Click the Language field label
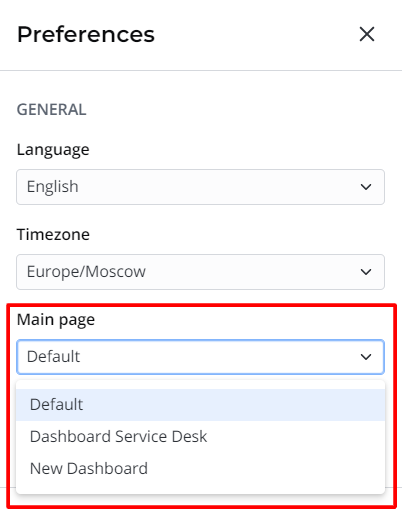The image size is (402, 515). coord(53,150)
